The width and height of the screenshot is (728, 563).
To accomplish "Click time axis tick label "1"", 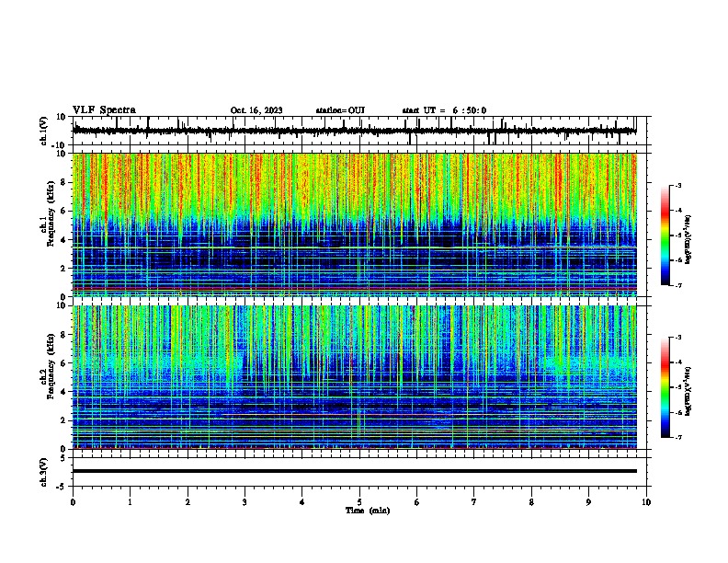I will [130, 502].
